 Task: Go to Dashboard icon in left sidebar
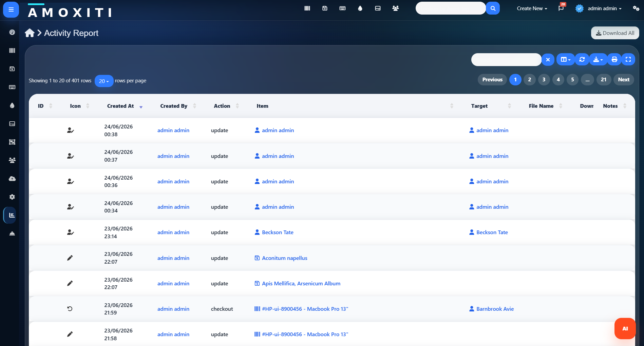pos(12,32)
